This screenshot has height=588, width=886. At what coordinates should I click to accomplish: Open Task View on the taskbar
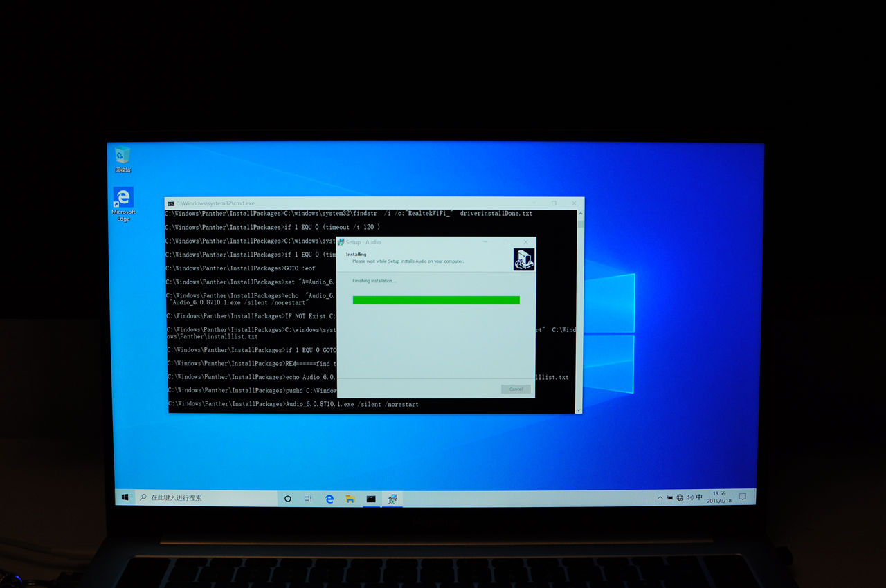tap(309, 498)
